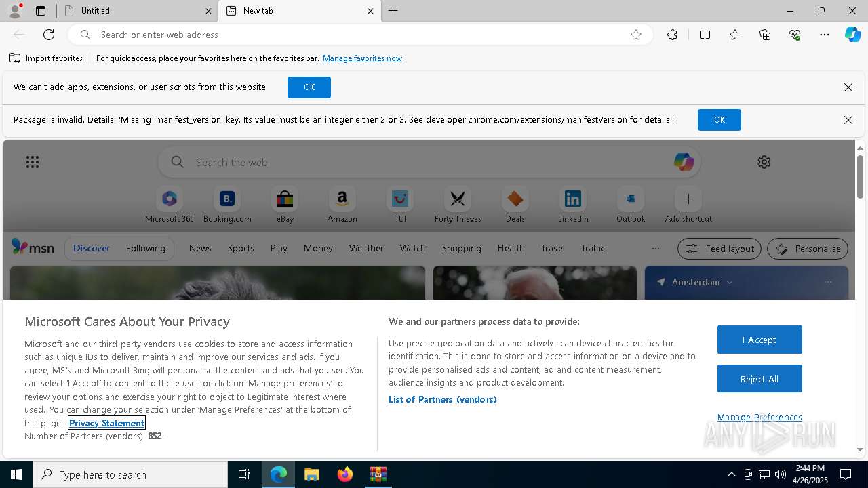The height and width of the screenshot is (488, 868).
Task: Open Collections icon in toolbar
Action: pyautogui.click(x=765, y=35)
